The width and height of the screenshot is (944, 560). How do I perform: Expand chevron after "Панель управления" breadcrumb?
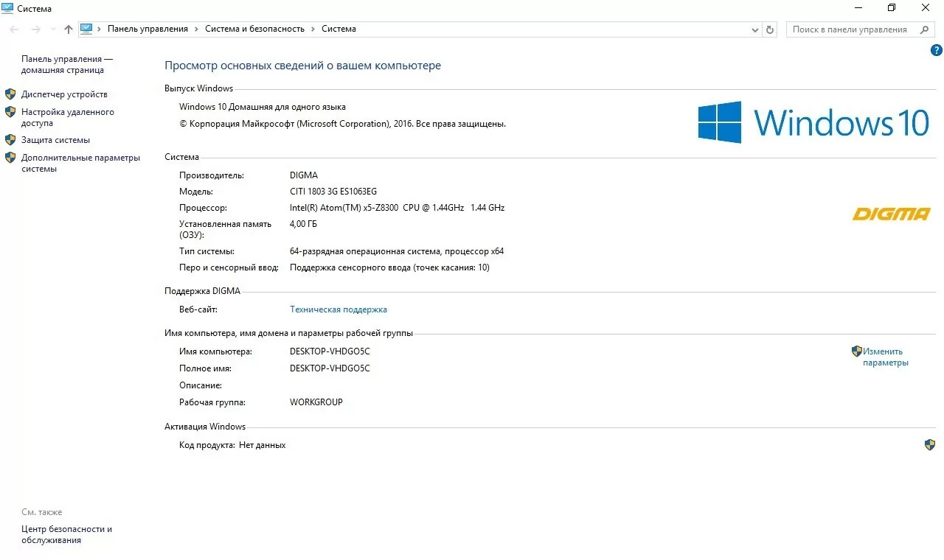click(196, 29)
